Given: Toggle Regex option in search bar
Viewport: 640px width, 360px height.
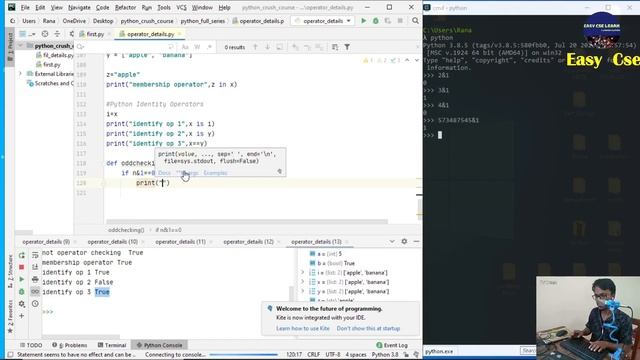Looking at the screenshot, I should (x=209, y=47).
